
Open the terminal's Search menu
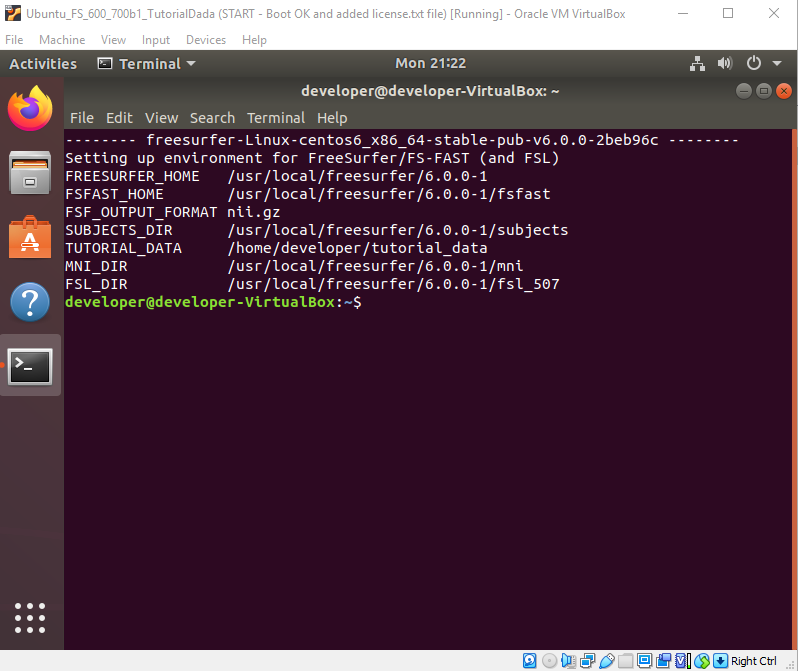(x=212, y=118)
